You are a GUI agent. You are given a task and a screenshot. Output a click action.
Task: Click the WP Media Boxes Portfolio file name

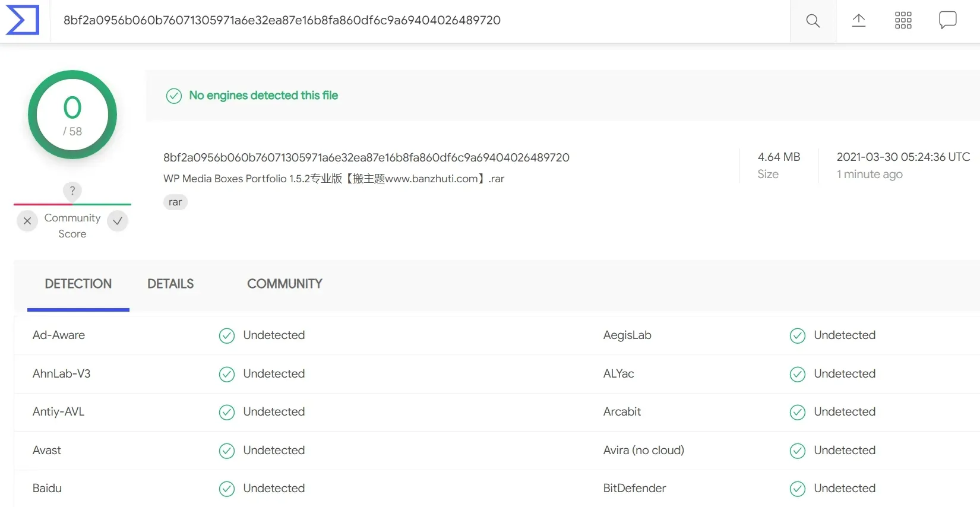click(334, 179)
